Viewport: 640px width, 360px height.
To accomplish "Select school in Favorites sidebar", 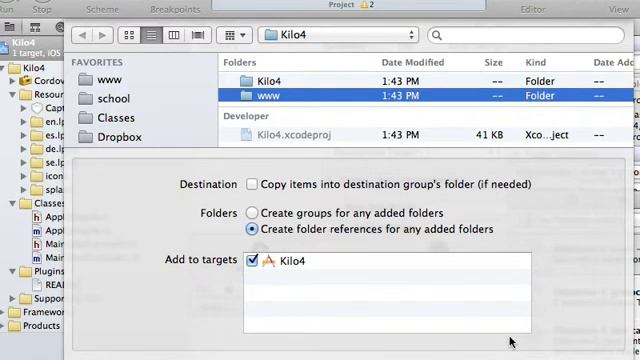I will pos(104,99).
